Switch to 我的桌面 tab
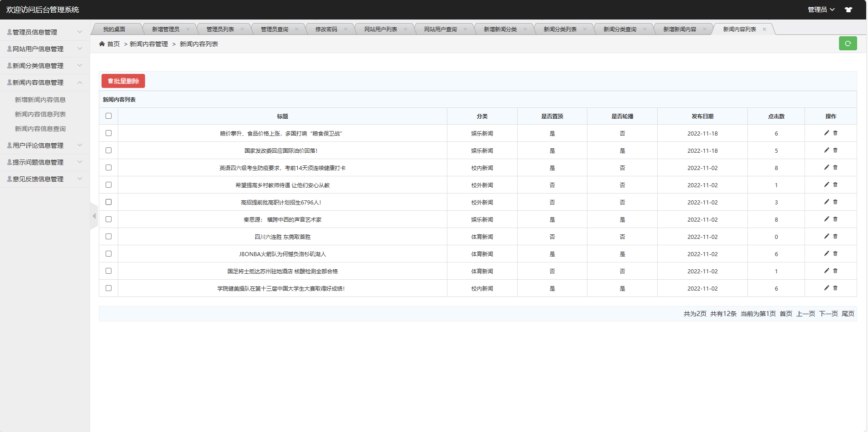 tap(114, 29)
